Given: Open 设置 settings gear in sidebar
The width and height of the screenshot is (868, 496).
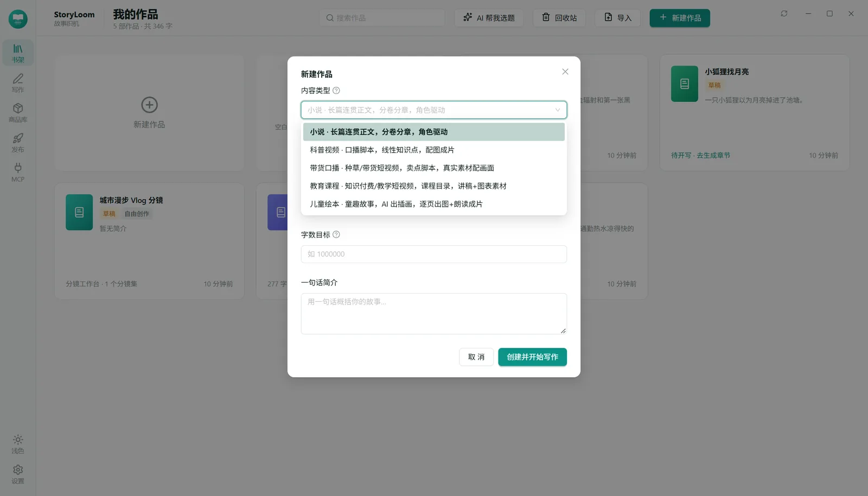Looking at the screenshot, I should [x=18, y=474].
